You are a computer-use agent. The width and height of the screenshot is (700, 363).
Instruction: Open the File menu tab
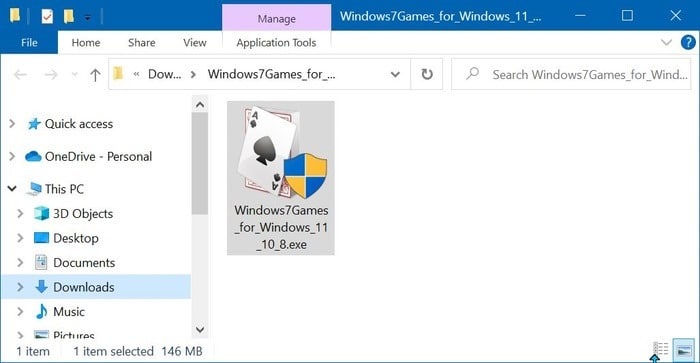point(29,42)
